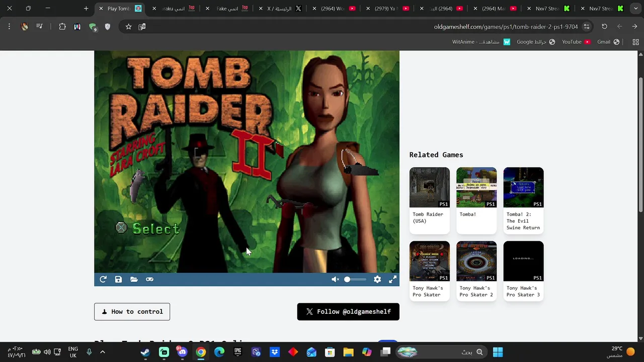This screenshot has width=644, height=362.
Task: Open File Explorer from the taskbar
Action: coord(348,352)
